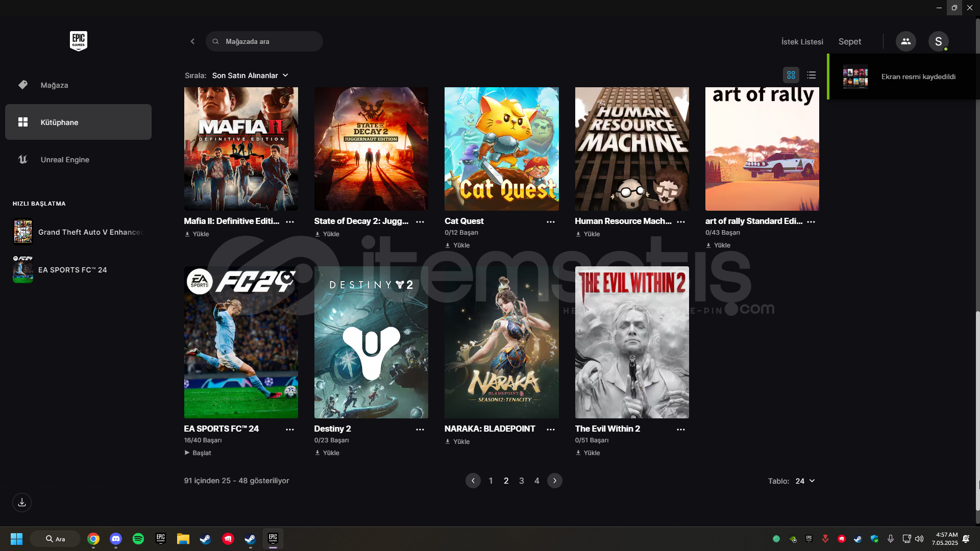The height and width of the screenshot is (551, 980).
Task: Expand the Son Satın Alınanlar sort dropdown
Action: (250, 76)
